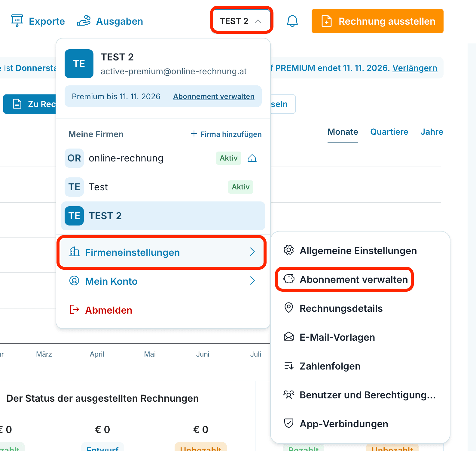Viewport: 476px width, 451px height.
Task: Select the TEST 2 company row
Action: 163,216
